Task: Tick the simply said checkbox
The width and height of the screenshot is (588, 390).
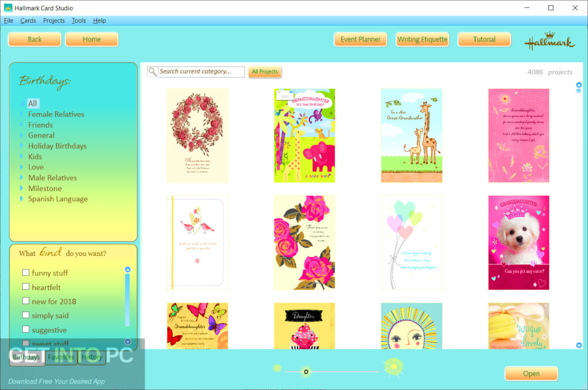Action: click(x=25, y=315)
